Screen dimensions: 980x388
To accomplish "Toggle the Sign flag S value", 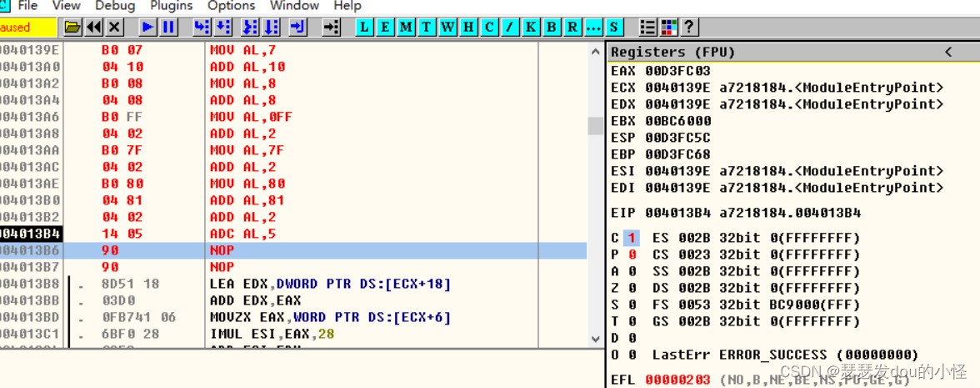I will (632, 305).
